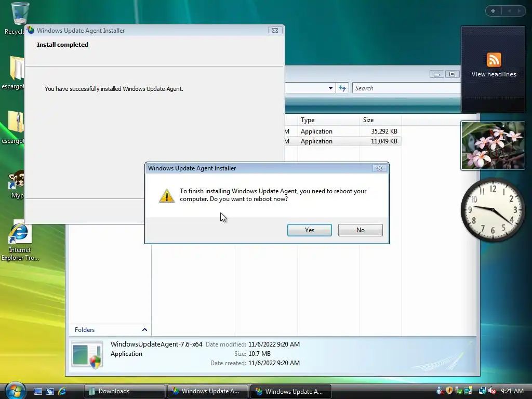Close the Install completed installer window
Image resolution: width=532 pixels, height=399 pixels.
coord(275,31)
